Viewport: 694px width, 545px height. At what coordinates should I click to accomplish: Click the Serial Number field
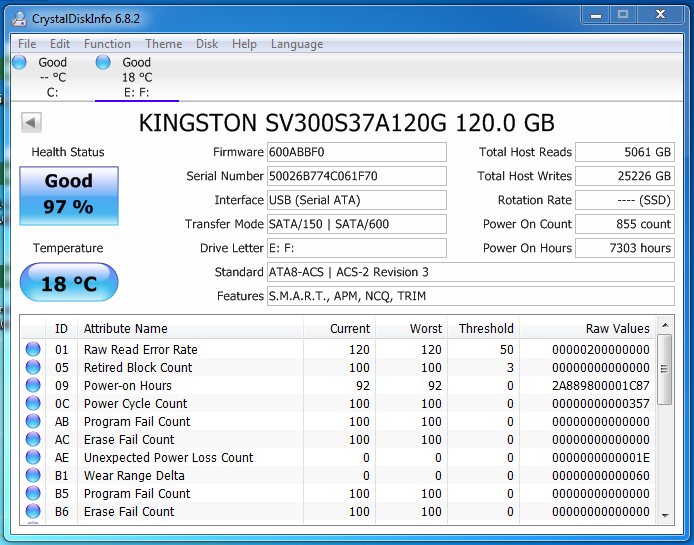[x=357, y=176]
